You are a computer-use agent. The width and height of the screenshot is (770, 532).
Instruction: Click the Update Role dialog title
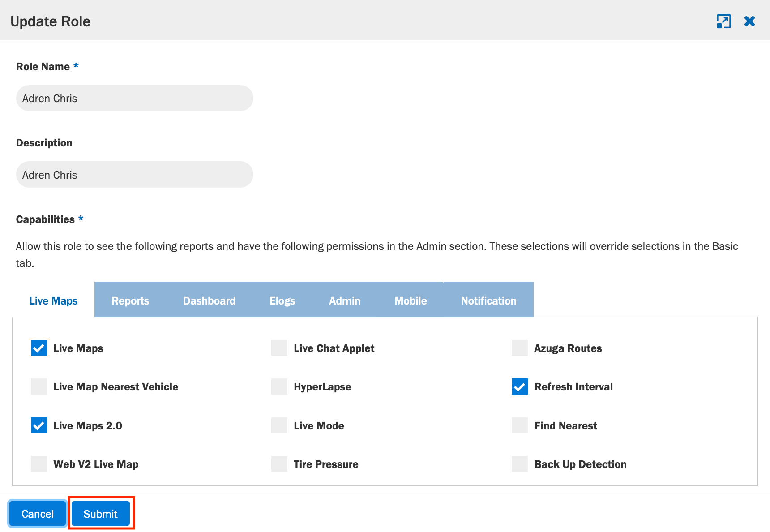click(x=51, y=21)
